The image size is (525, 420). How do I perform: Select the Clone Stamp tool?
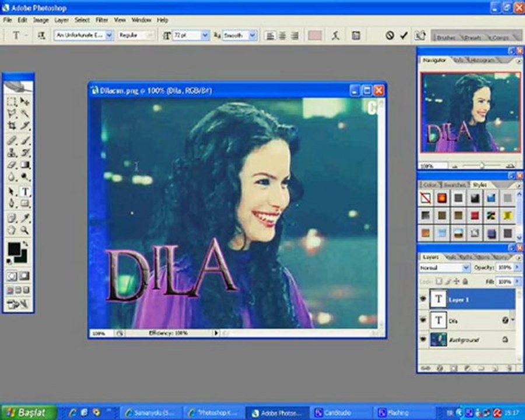(x=12, y=152)
